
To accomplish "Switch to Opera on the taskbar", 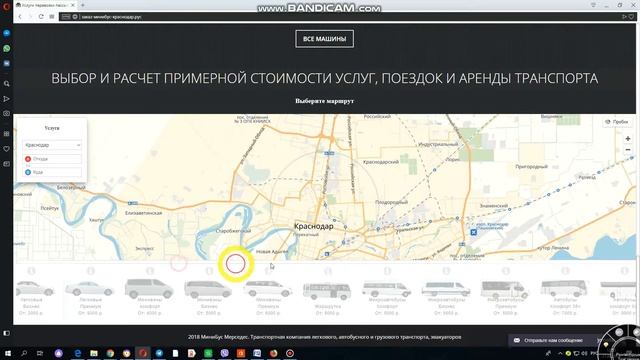I will coord(143,353).
